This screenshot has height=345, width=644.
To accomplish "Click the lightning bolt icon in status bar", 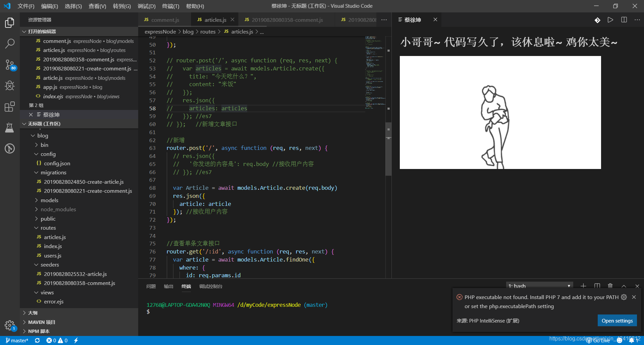I will click(76, 340).
